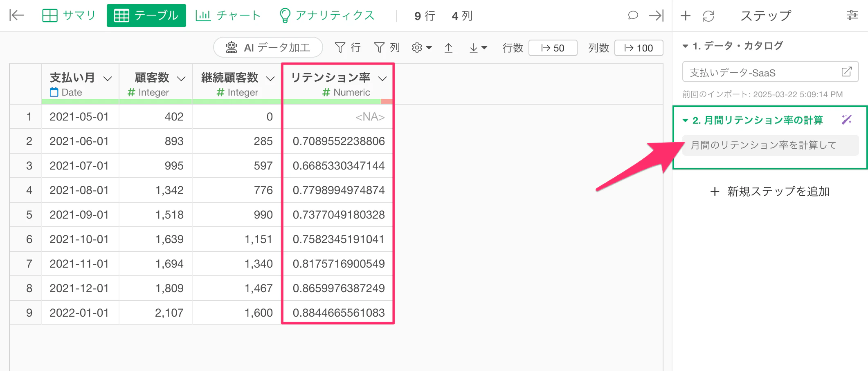Viewport: 868px width, 371px height.
Task: Select the 継続顧客数 cell 1,467
Action: click(x=237, y=288)
